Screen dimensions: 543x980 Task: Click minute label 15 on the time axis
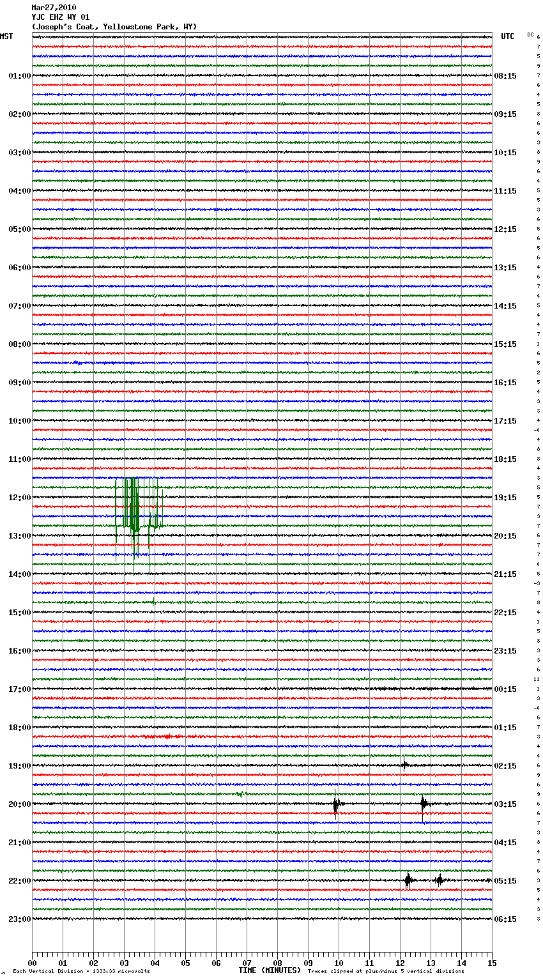[x=492, y=963]
